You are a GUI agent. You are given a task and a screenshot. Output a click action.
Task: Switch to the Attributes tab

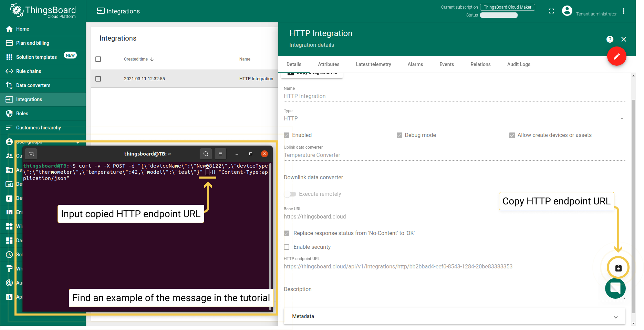[x=329, y=64]
